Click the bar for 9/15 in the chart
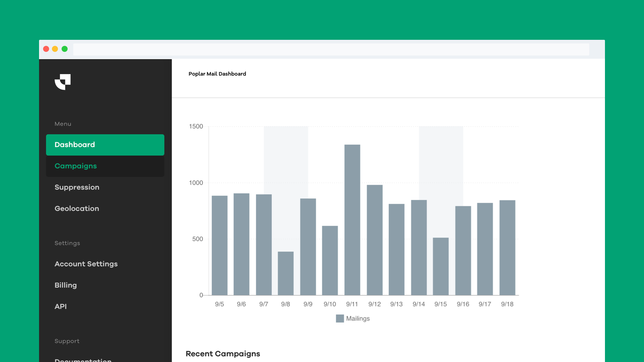This screenshot has height=362, width=644. (x=441, y=265)
